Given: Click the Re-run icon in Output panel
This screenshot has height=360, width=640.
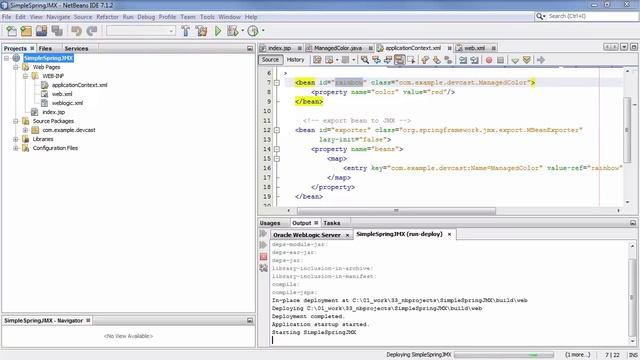Looking at the screenshot, I should point(263,233).
